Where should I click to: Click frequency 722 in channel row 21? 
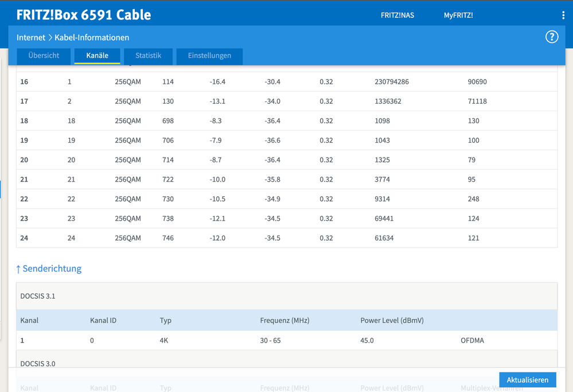167,179
